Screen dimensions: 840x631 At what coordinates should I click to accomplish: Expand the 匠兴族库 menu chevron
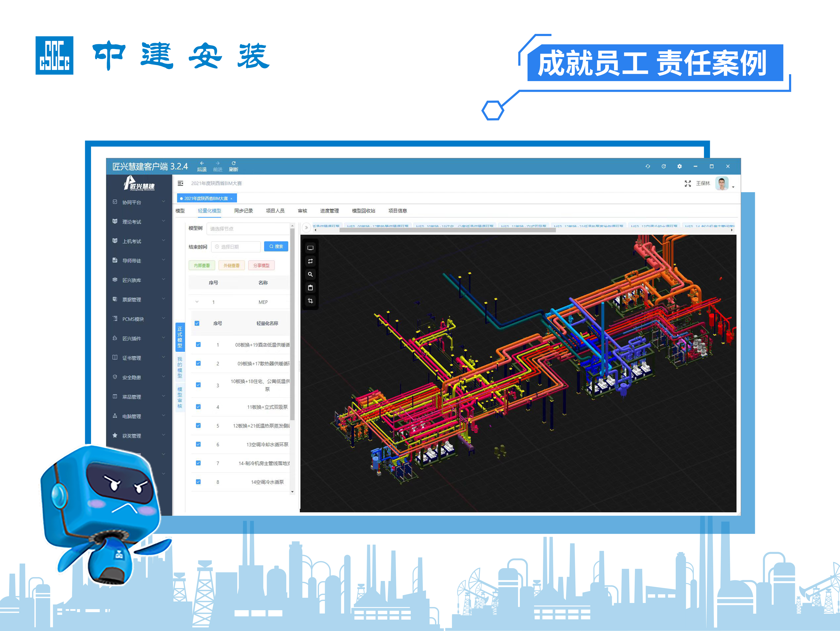(164, 279)
